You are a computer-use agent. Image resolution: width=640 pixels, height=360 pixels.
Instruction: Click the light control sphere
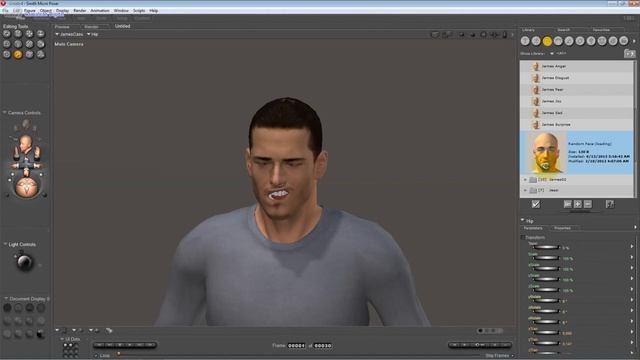[24, 263]
